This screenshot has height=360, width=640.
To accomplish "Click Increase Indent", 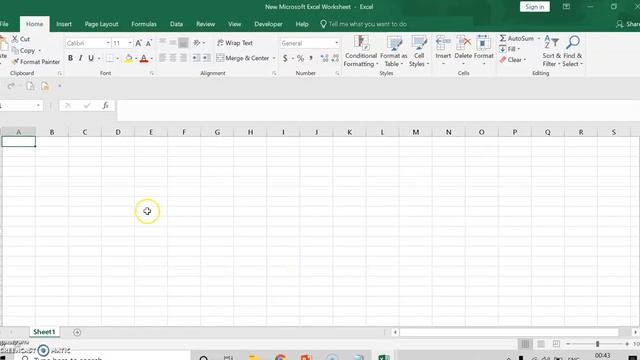I will [x=207, y=58].
